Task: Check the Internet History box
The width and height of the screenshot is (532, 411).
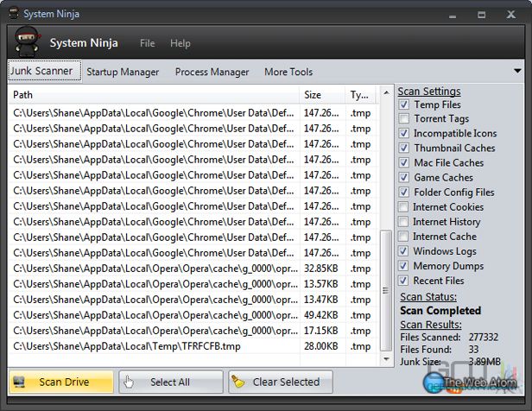Action: (x=403, y=222)
